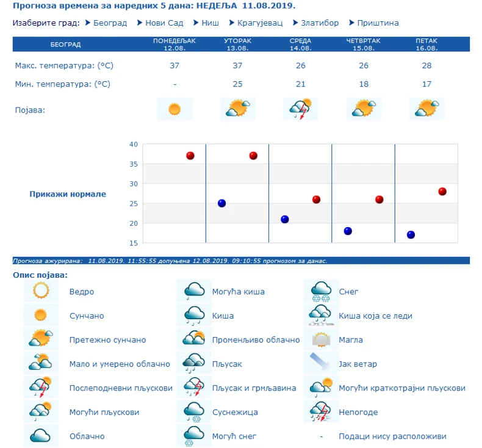
Task: Choose the Ниш city link
Action: tap(210, 23)
